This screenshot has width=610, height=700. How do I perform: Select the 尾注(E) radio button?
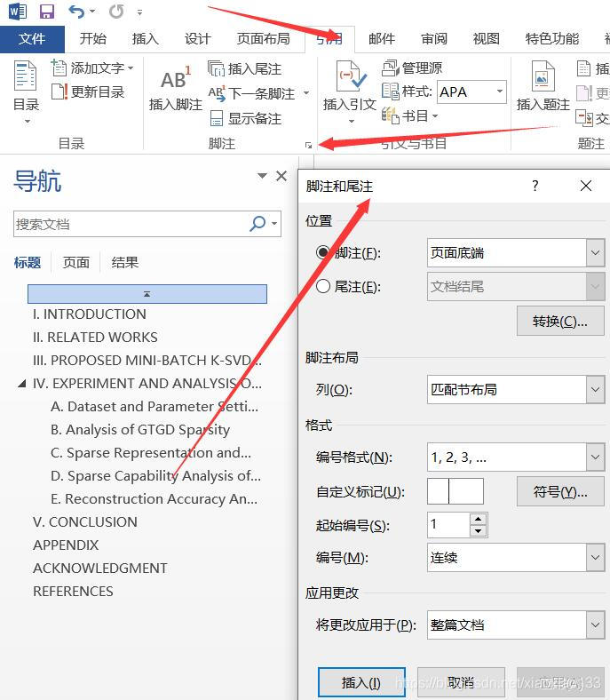pos(323,286)
